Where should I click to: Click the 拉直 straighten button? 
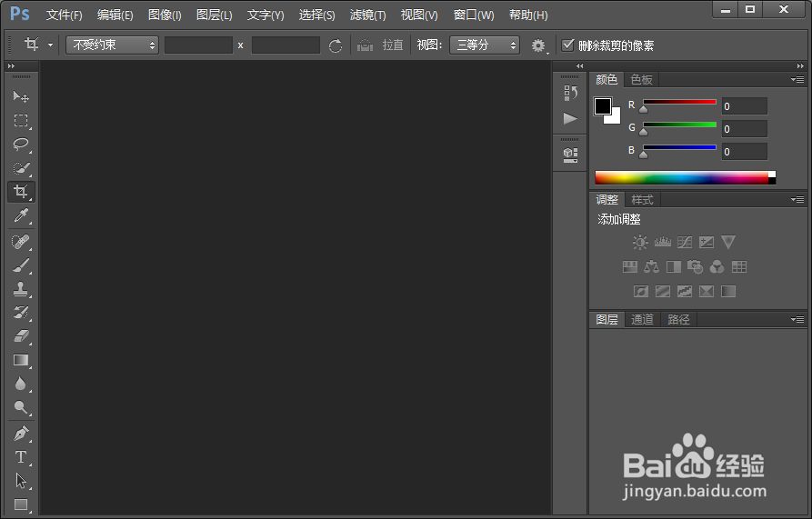click(393, 45)
